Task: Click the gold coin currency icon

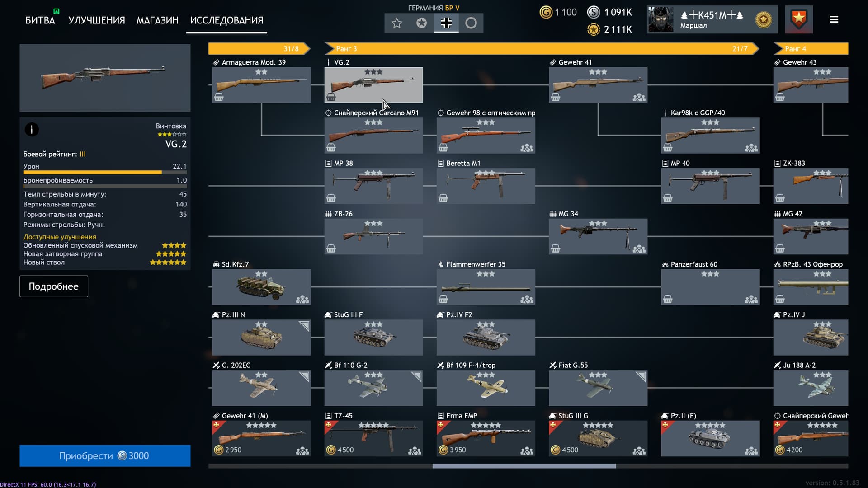Action: [x=546, y=12]
